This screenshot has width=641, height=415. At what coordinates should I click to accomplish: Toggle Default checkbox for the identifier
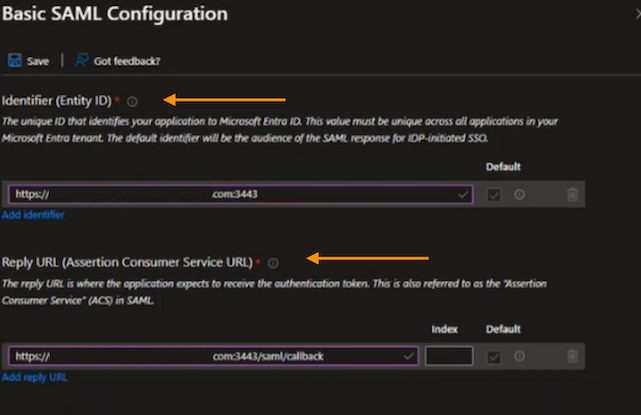point(494,195)
